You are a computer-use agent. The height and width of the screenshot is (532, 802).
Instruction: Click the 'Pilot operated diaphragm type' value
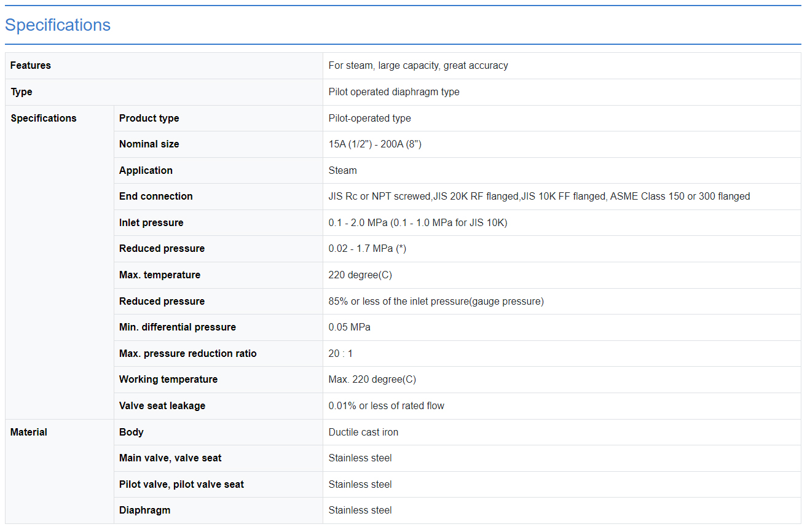394,92
